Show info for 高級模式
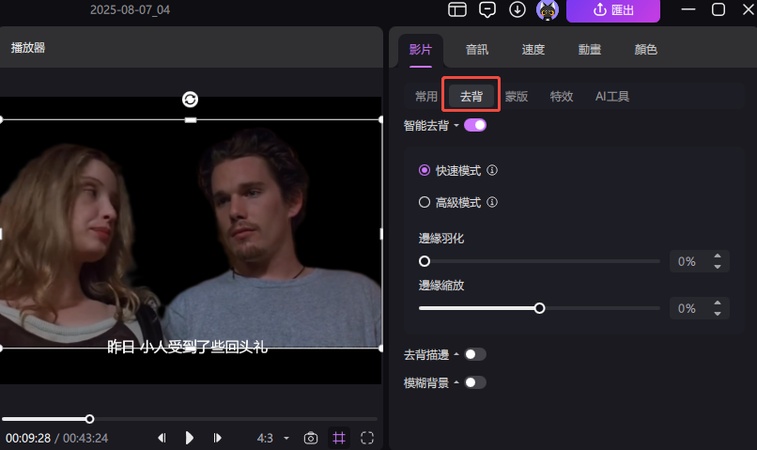757x450 pixels. 492,202
